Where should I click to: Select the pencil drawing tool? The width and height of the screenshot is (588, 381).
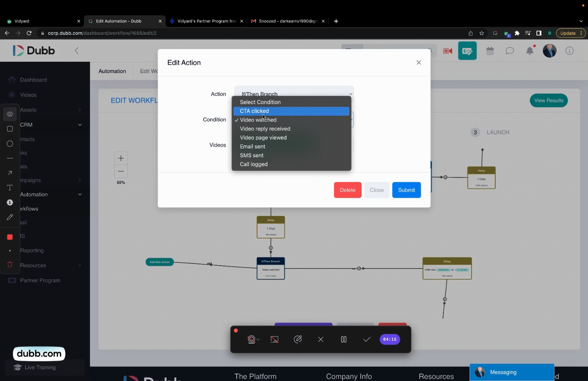(x=10, y=217)
